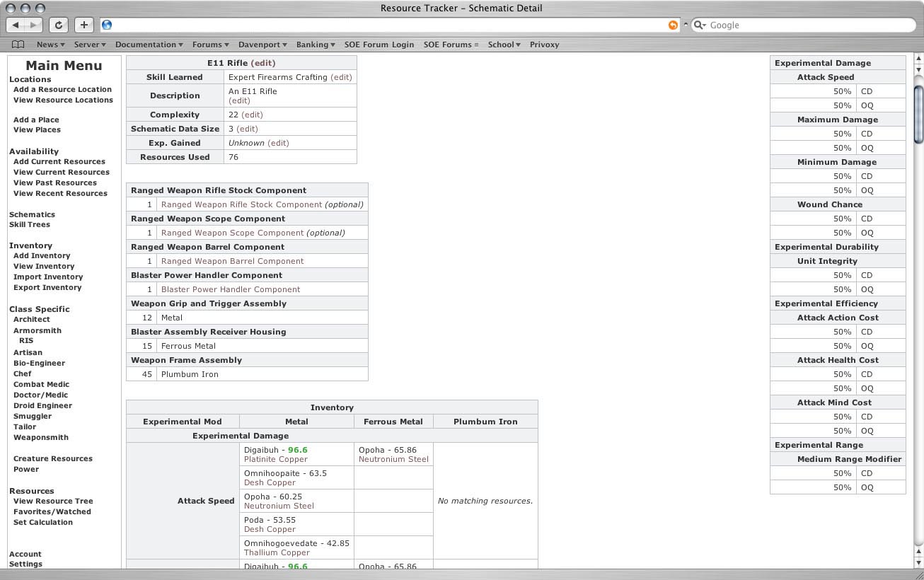Open Creature Resources
The height and width of the screenshot is (580, 924).
(x=53, y=459)
